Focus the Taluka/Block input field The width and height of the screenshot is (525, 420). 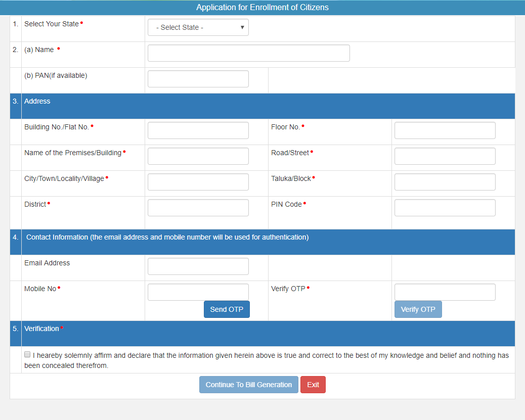pos(445,181)
